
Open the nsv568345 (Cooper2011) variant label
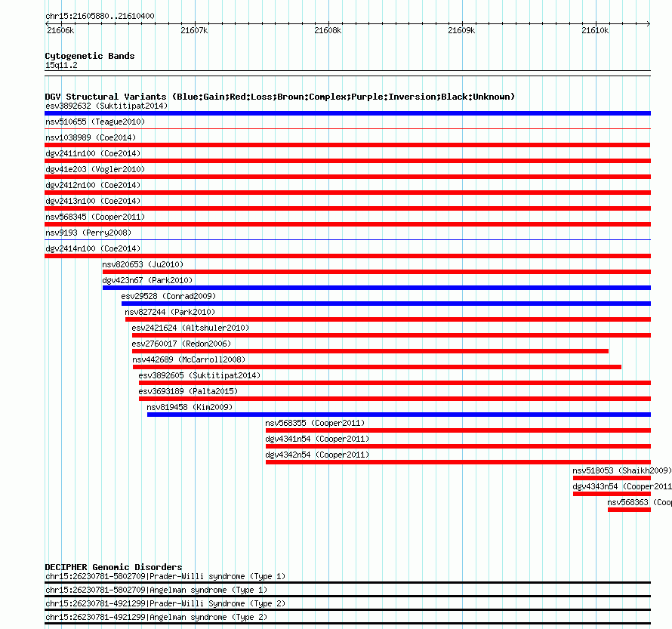point(95,217)
